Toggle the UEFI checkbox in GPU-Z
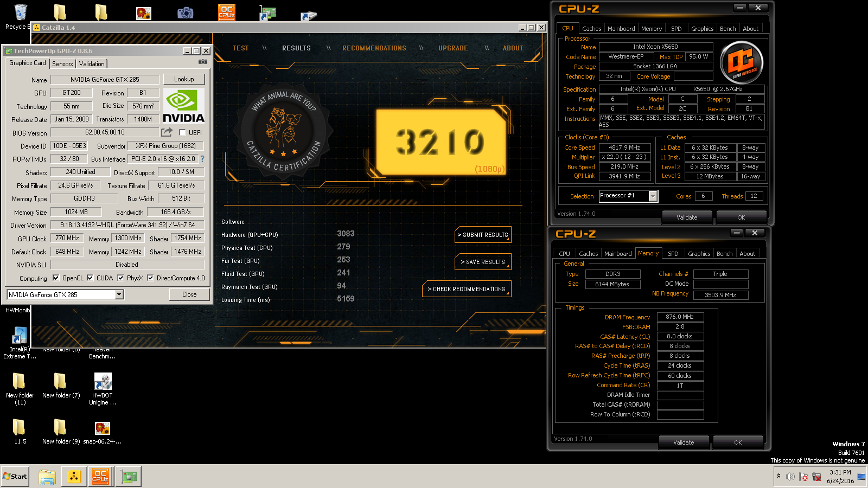The image size is (868, 488). coord(182,132)
